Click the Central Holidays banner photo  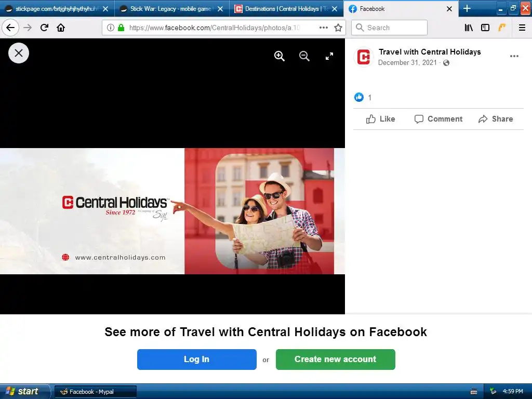point(172,211)
